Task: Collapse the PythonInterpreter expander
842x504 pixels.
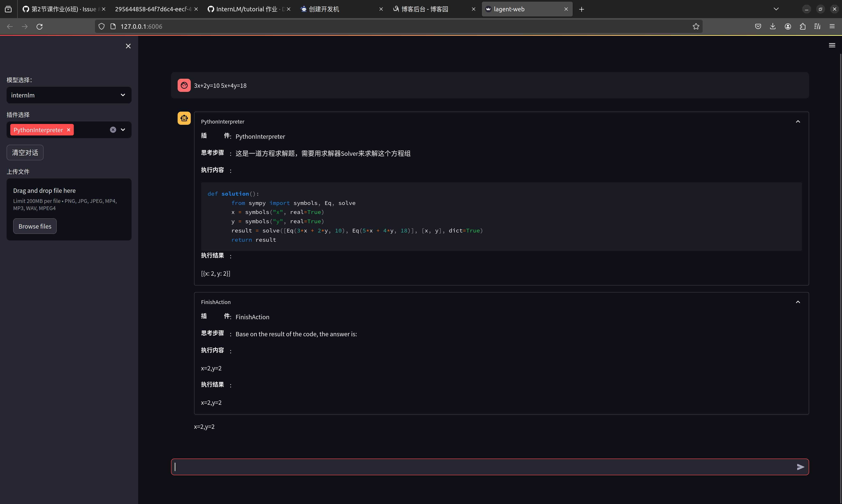Action: (798, 122)
